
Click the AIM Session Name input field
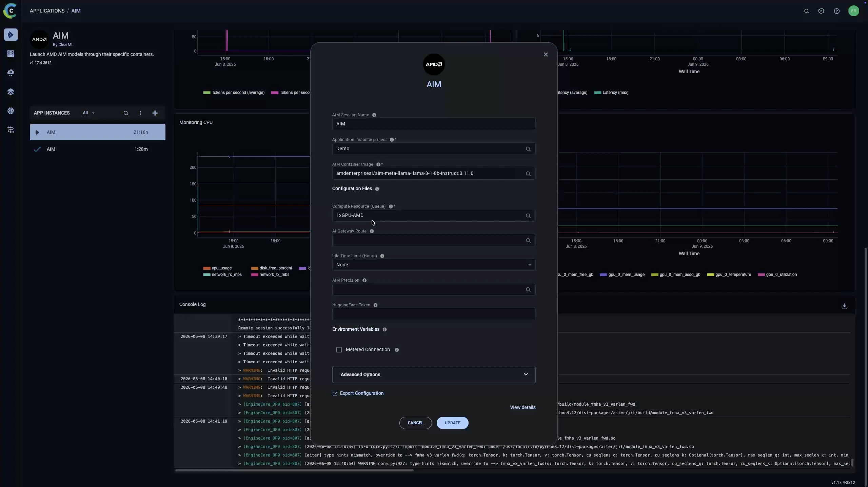[x=434, y=124]
